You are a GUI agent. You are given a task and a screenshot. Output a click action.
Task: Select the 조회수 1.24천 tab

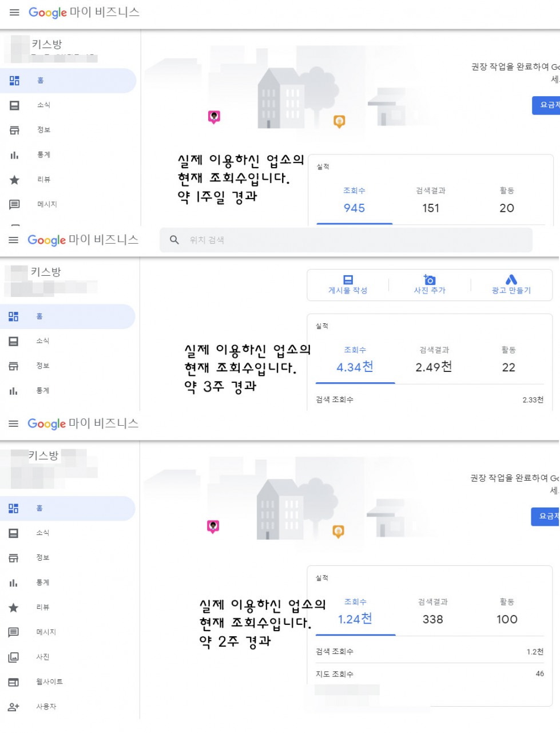point(355,612)
